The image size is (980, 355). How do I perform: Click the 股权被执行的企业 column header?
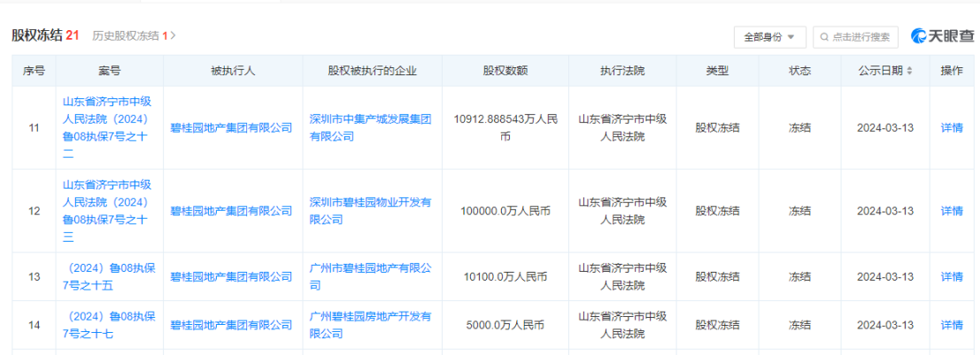point(372,71)
